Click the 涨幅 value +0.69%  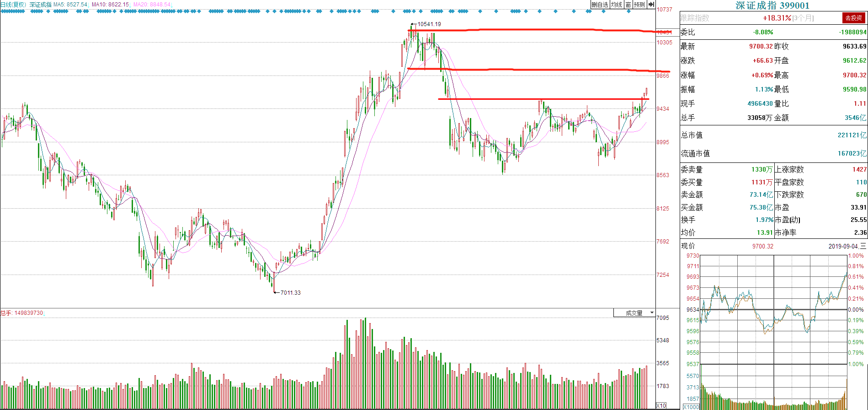click(x=762, y=75)
